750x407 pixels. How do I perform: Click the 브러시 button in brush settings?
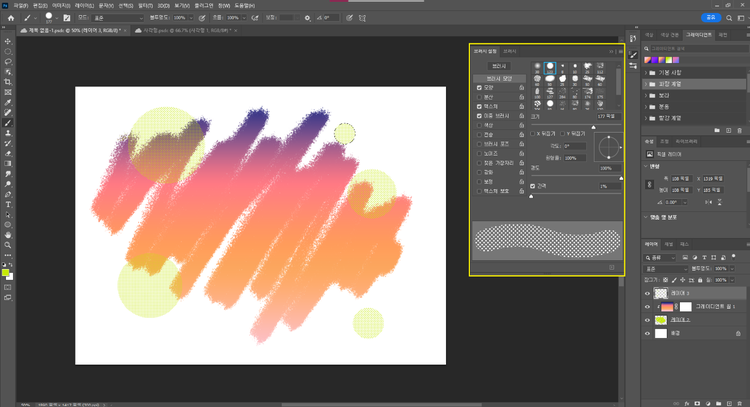(x=498, y=65)
